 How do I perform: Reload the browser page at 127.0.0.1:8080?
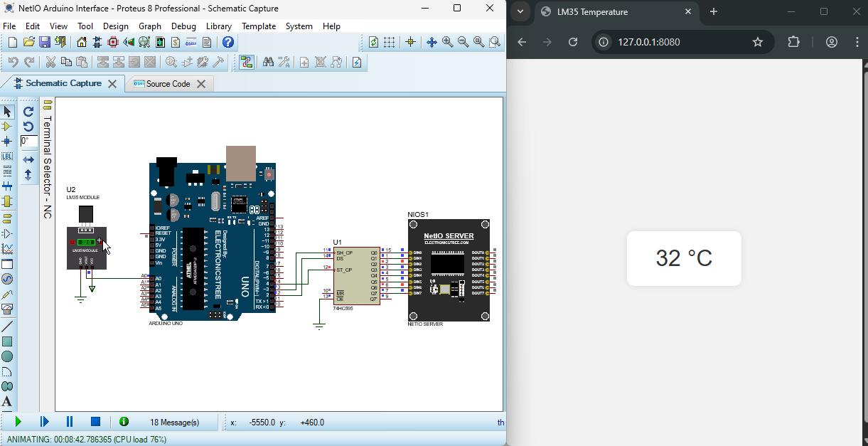point(573,42)
